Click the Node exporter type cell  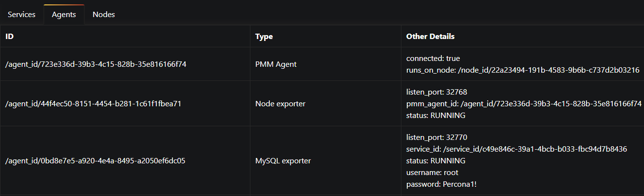click(x=280, y=103)
